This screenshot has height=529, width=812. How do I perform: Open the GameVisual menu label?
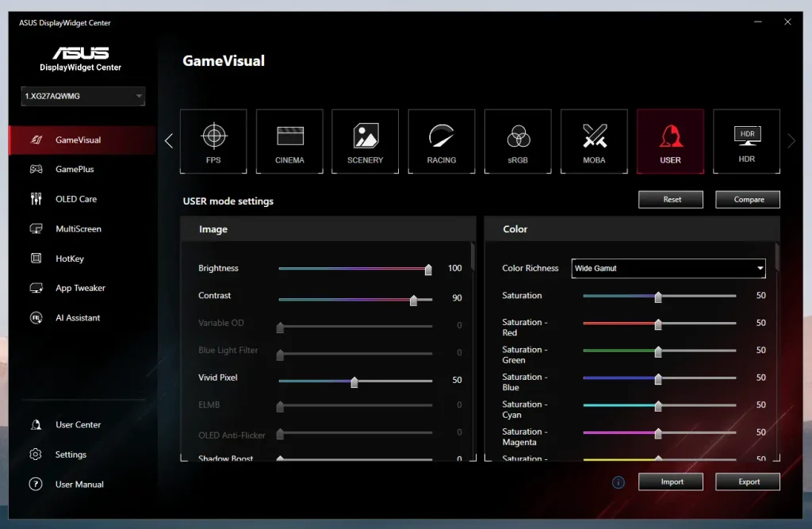79,140
